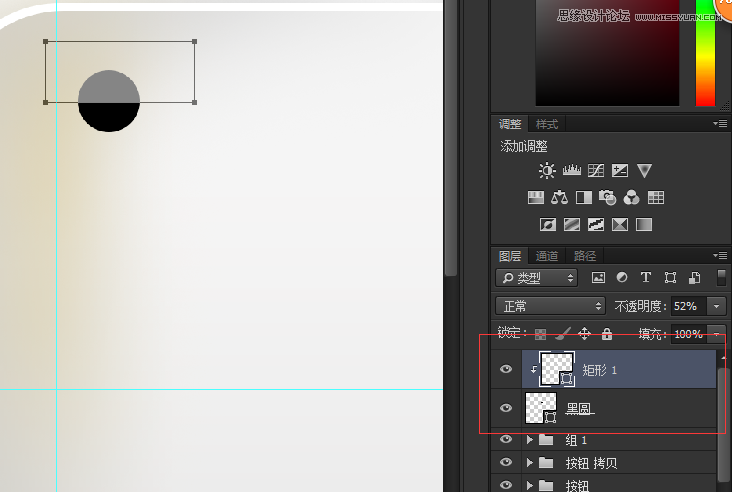Open the 类型 filter dropdown
The height and width of the screenshot is (492, 732).
536,278
